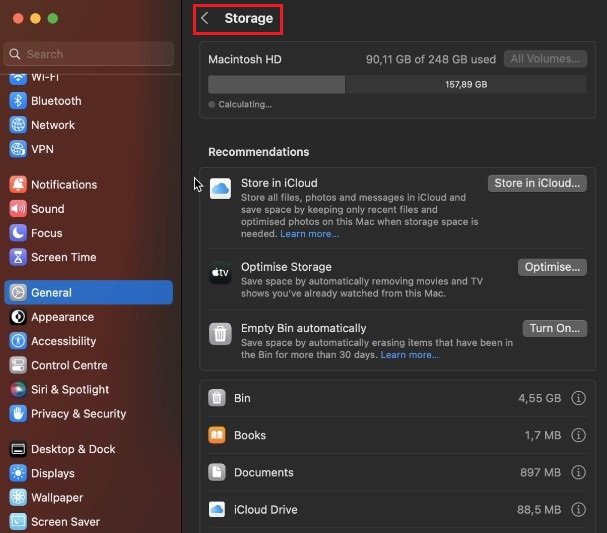Viewport: 607px width, 533px height.
Task: Open info for Documents storage
Action: coord(578,472)
